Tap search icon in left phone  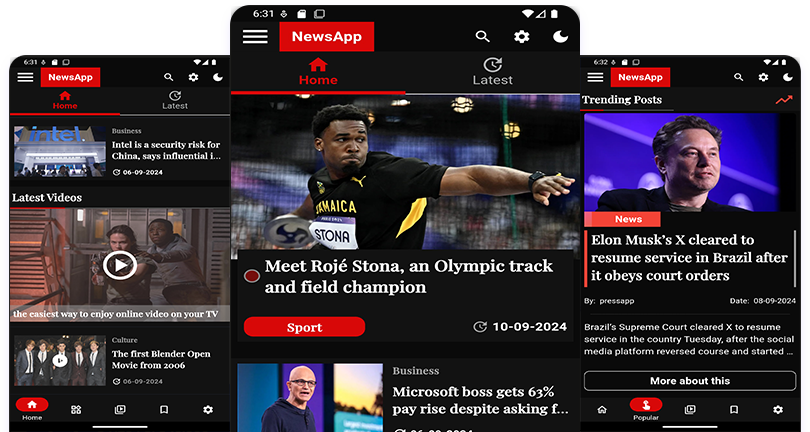168,77
